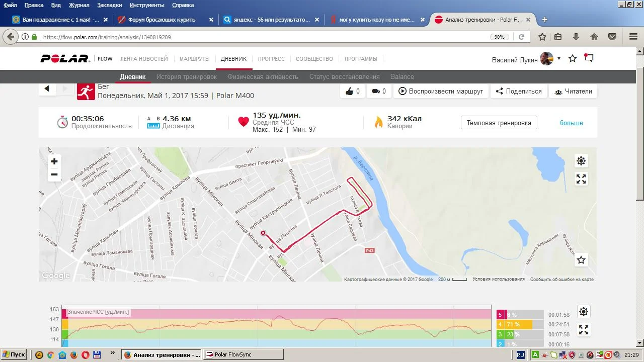Screen dimensions: 644x362
Task: Select the pink zone 5 color swatch
Action: tap(500, 315)
